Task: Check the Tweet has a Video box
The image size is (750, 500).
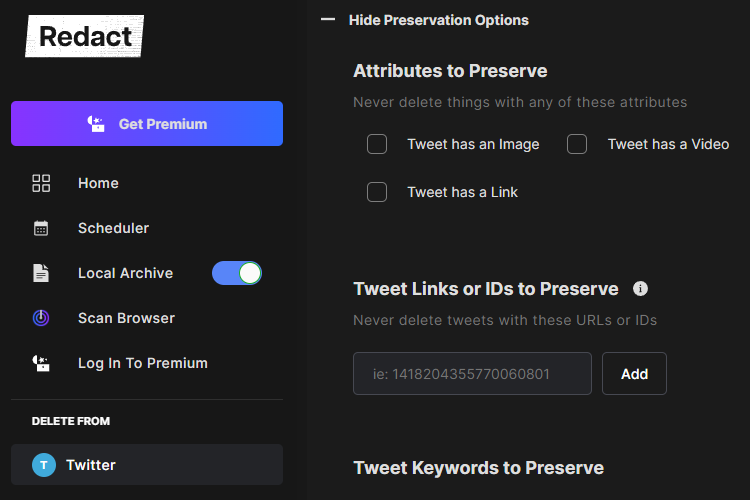Action: point(577,144)
